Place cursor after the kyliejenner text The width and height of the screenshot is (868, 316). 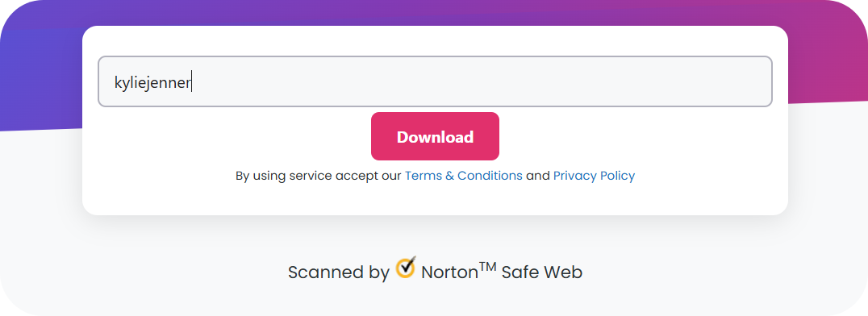click(191, 83)
